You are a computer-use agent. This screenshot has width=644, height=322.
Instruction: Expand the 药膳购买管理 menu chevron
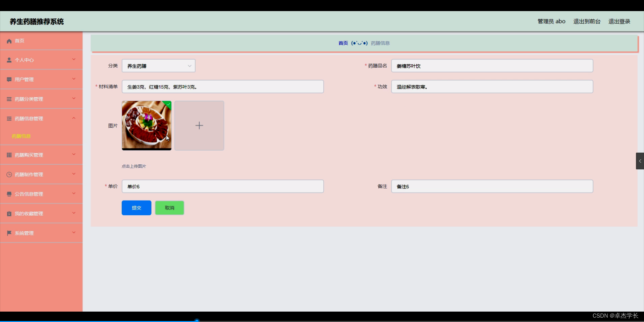[74, 154]
